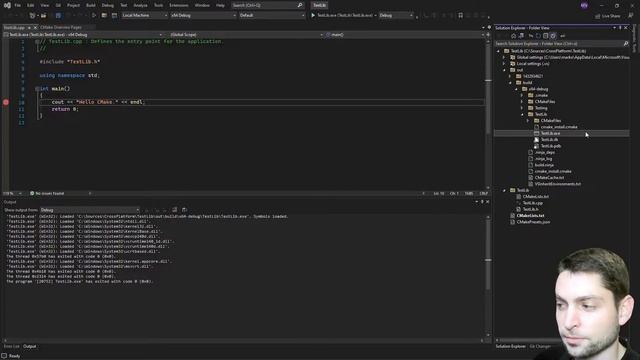The image size is (640, 360).
Task: Expand the Testing folder
Action: pyautogui.click(x=522, y=108)
